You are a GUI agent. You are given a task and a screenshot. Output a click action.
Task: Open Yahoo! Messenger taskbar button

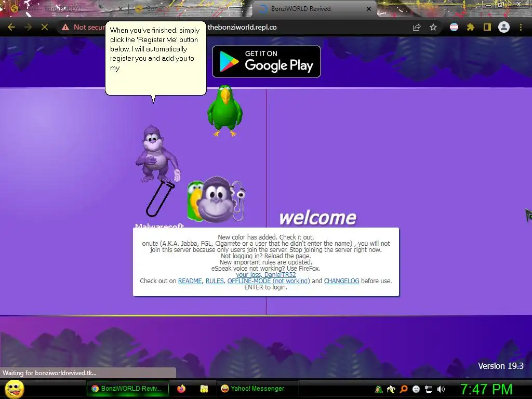click(257, 389)
